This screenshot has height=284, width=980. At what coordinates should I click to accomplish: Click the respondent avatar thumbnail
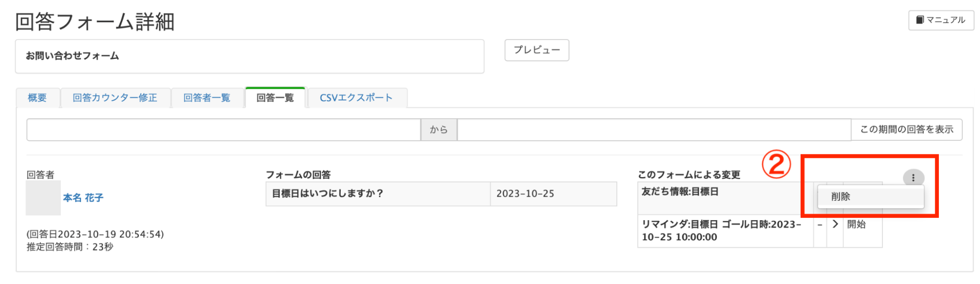pos(43,198)
